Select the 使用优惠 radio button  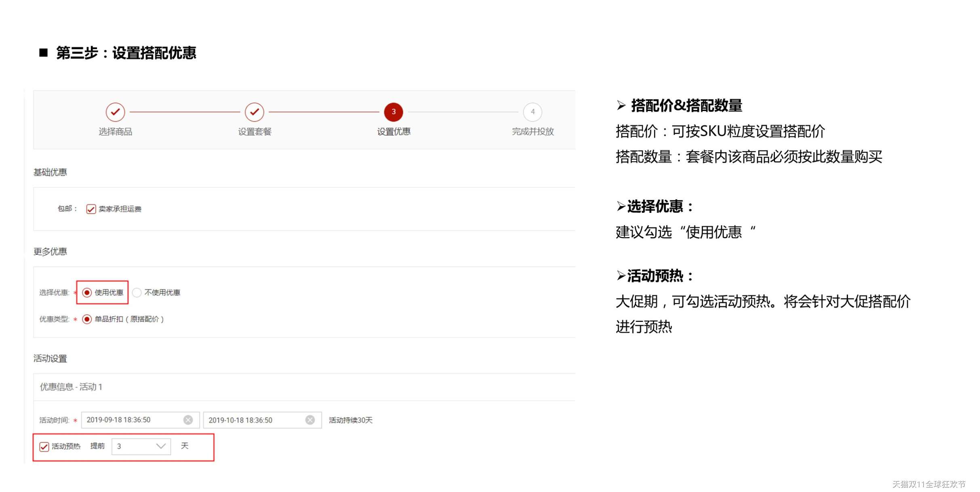[87, 292]
